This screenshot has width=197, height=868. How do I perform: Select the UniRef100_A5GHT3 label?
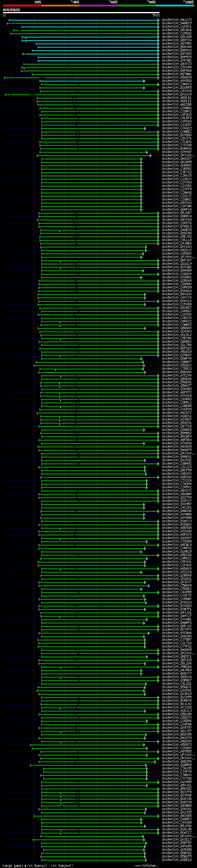[177, 745]
